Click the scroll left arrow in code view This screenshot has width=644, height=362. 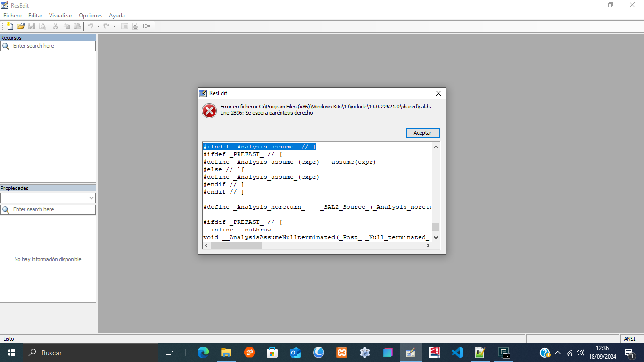207,245
